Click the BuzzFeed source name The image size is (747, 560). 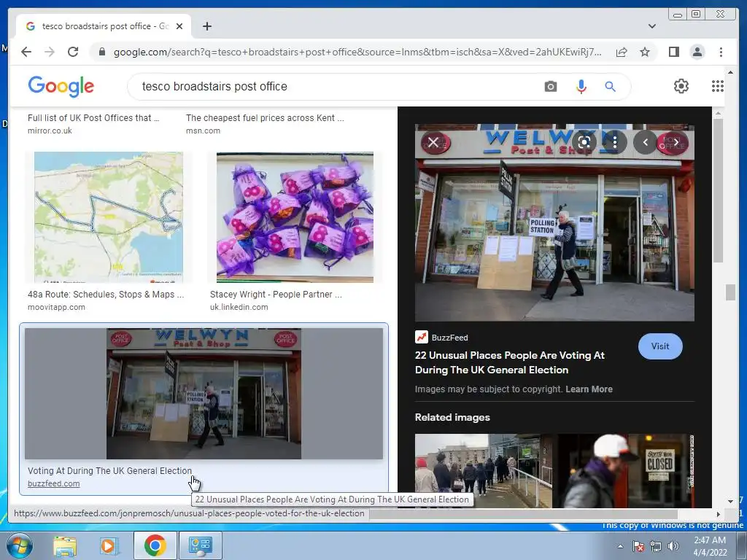(449, 338)
